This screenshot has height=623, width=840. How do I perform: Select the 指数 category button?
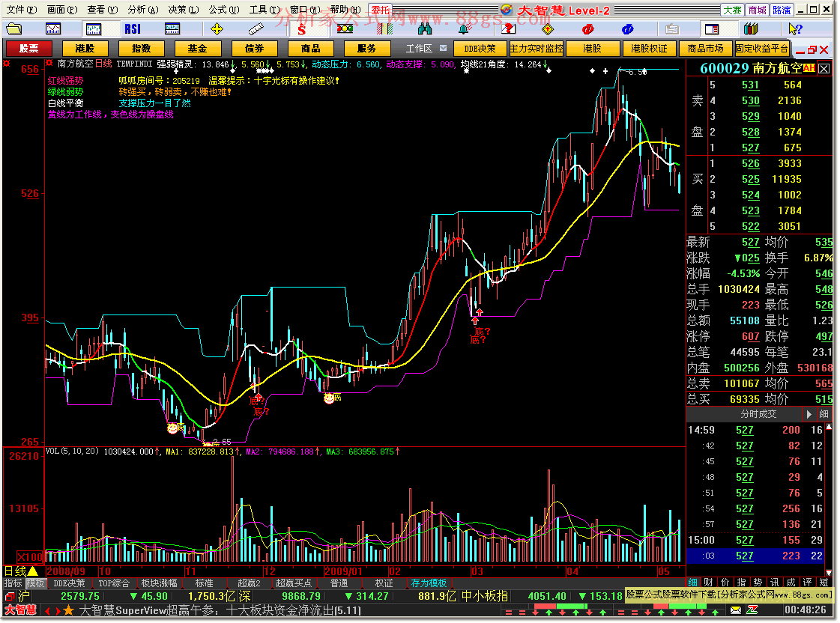click(x=142, y=49)
